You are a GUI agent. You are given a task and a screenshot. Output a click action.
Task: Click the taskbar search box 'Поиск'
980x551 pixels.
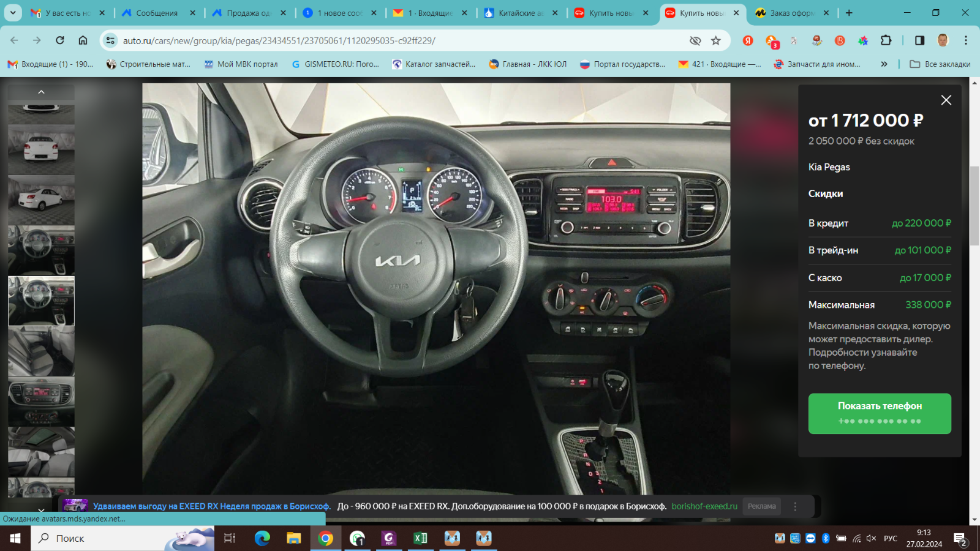coord(123,538)
